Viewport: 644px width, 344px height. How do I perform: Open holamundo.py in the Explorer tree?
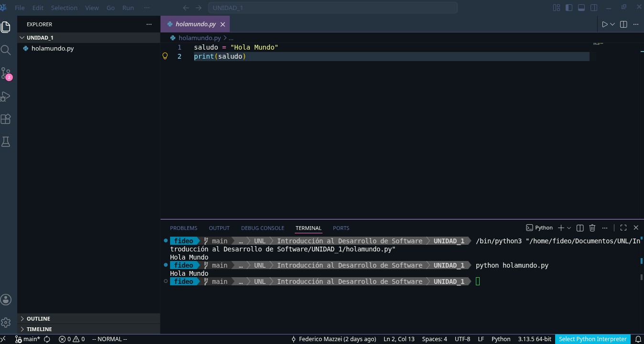[89, 49]
